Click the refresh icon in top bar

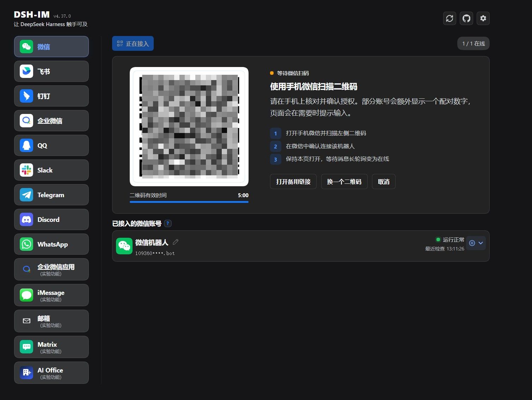point(450,18)
